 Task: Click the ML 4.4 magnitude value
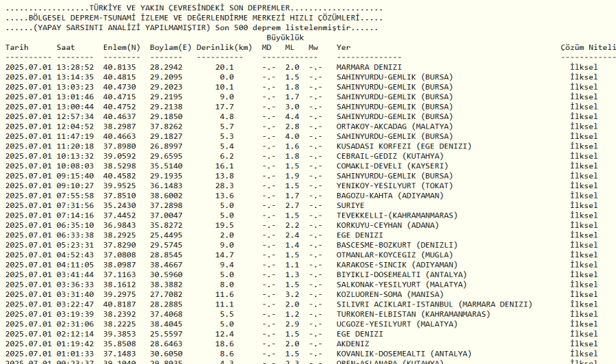click(292, 116)
